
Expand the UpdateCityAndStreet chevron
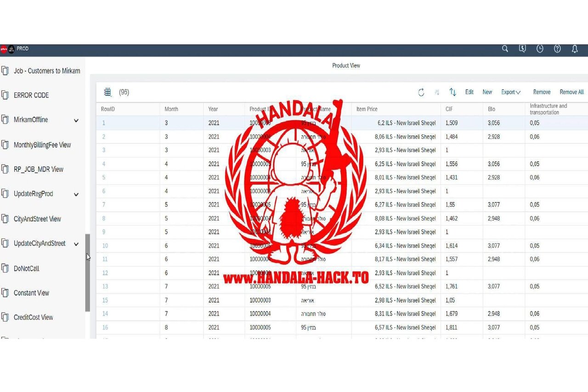coord(76,244)
